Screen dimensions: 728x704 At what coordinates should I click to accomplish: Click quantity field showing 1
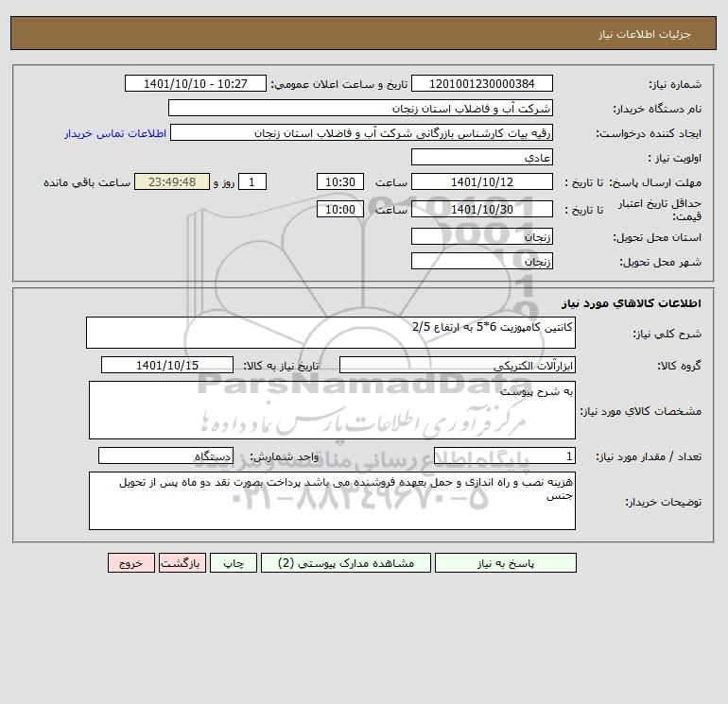(x=505, y=456)
